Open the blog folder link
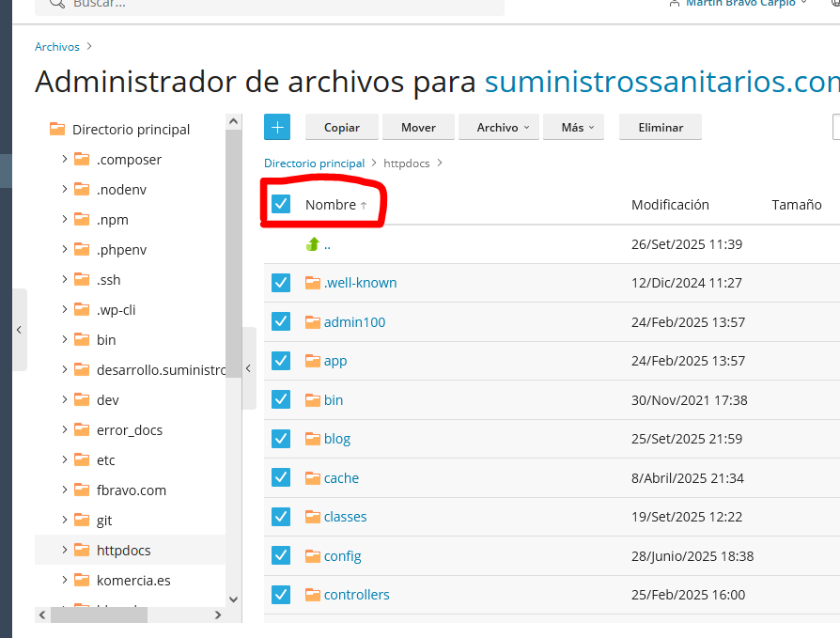 point(336,438)
